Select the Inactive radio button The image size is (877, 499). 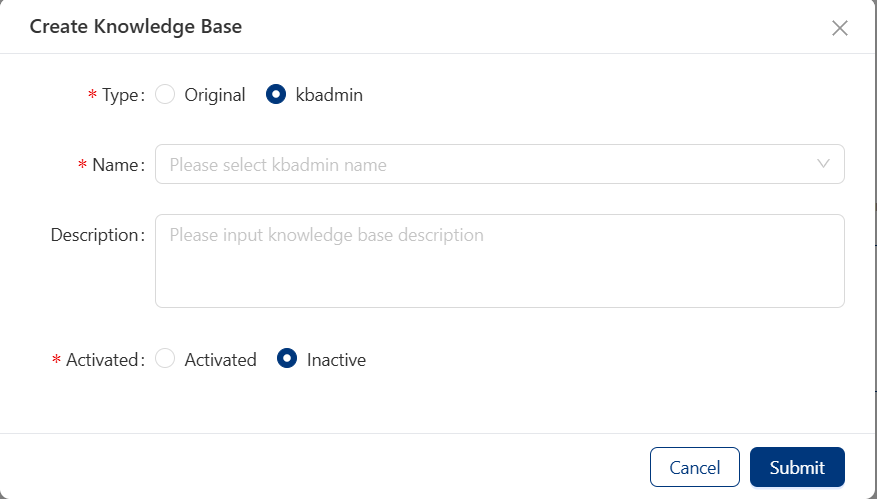point(287,359)
